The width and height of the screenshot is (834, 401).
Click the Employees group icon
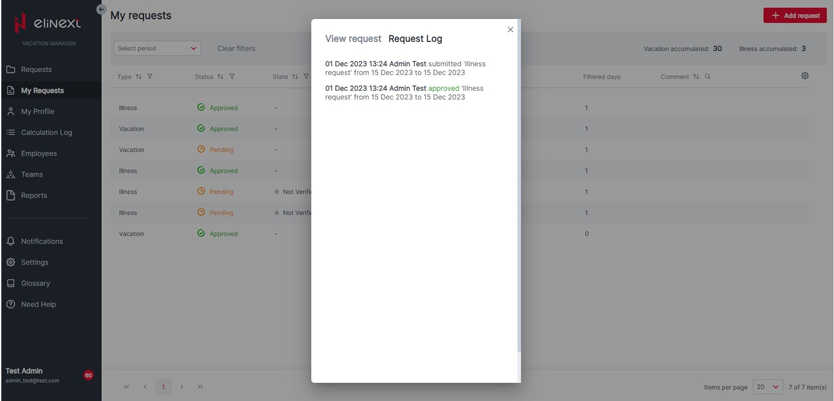pyautogui.click(x=11, y=154)
